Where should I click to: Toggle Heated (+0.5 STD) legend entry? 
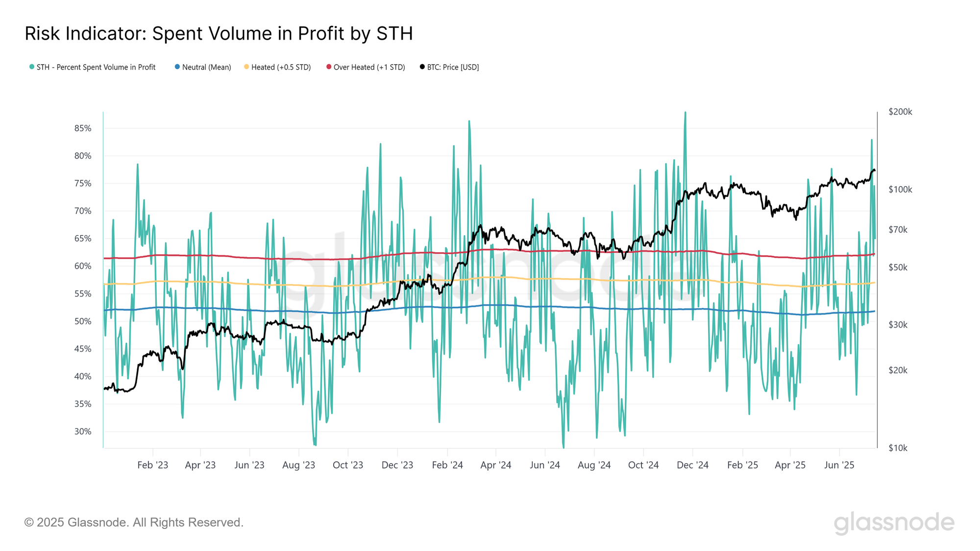[x=281, y=67]
